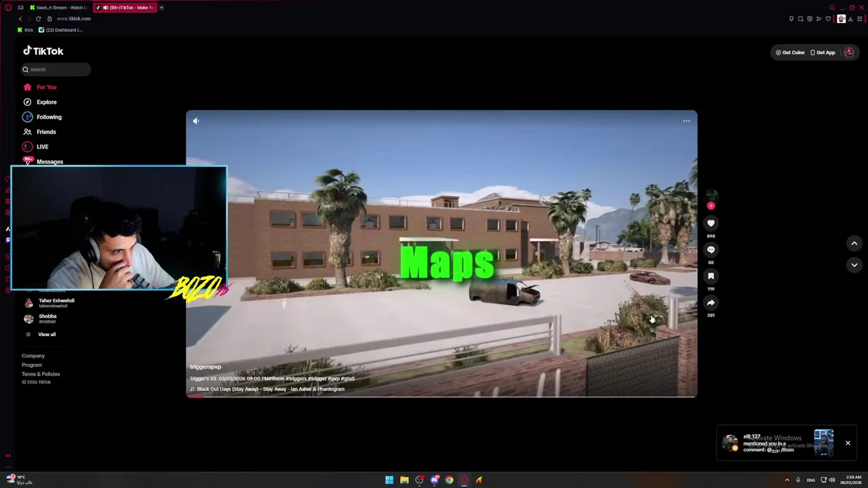868x488 pixels.
Task: Open File Explorer from the taskbar
Action: 404,480
